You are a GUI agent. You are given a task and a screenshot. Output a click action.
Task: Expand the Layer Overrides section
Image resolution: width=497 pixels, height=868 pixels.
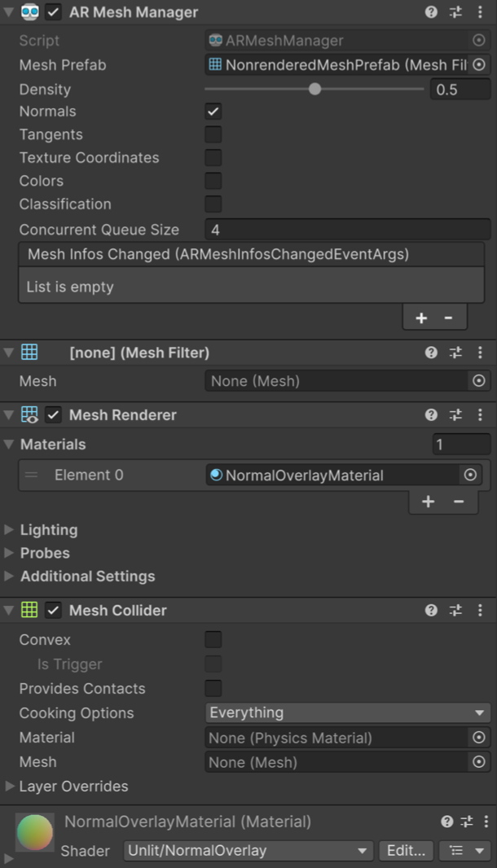coord(10,786)
